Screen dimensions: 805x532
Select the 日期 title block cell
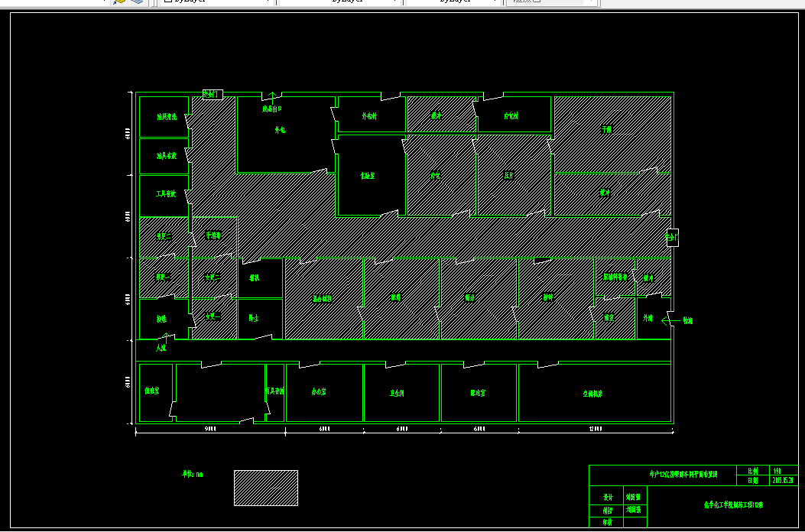(x=752, y=481)
